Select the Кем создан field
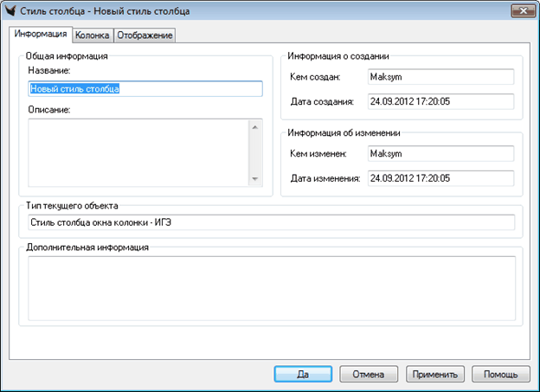 click(439, 77)
